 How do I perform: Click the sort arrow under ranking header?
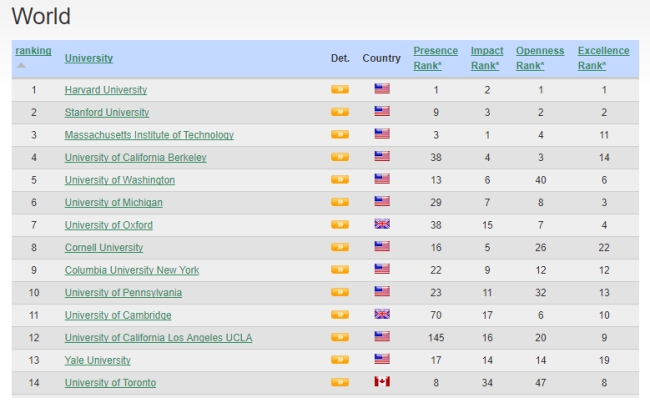(x=21, y=66)
